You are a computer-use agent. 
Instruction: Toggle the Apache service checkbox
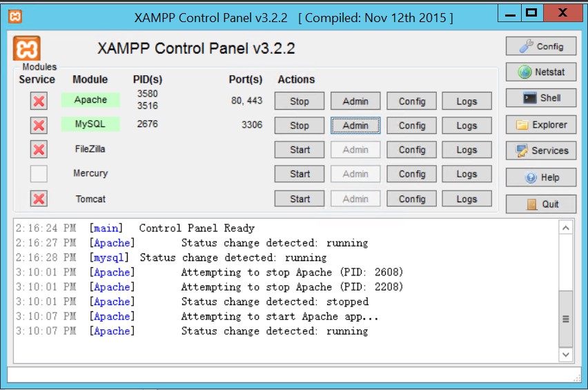[x=39, y=101]
